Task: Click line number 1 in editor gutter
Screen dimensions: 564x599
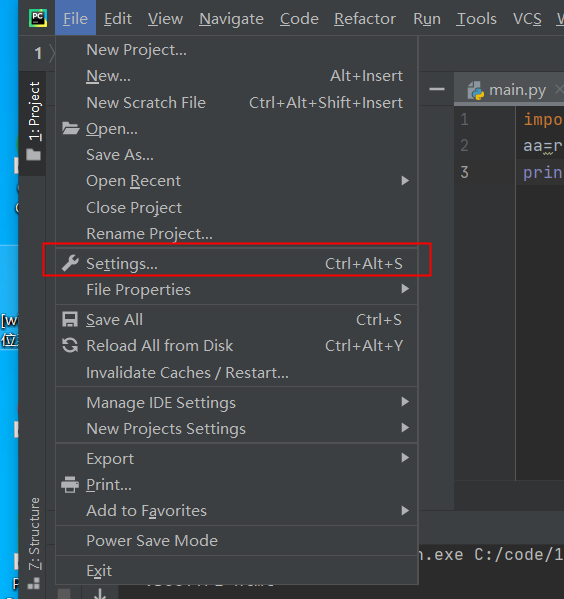Action: [464, 120]
